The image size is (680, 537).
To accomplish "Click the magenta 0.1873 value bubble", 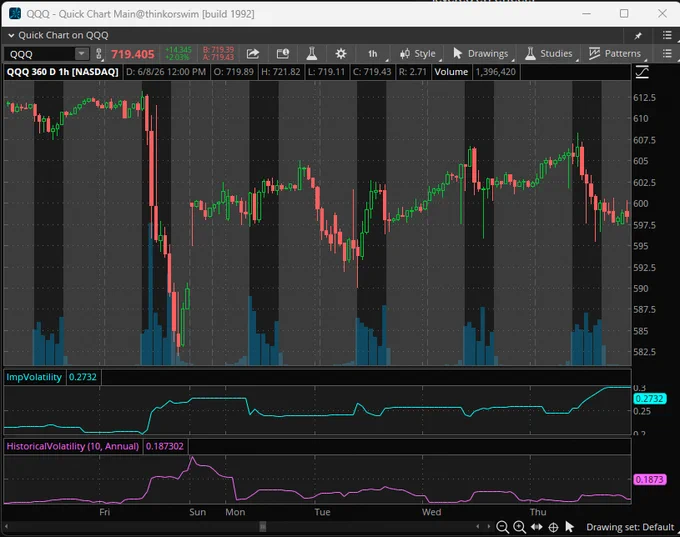I will click(x=650, y=479).
